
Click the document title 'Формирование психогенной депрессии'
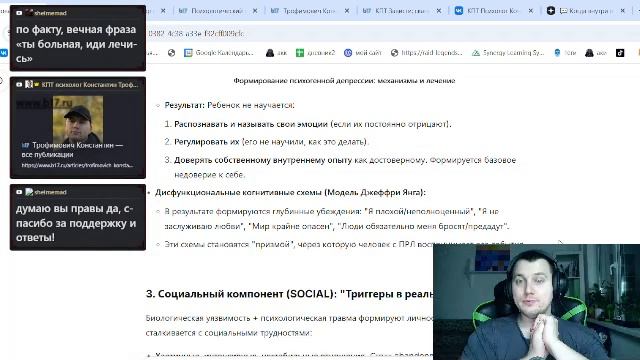[x=344, y=81]
